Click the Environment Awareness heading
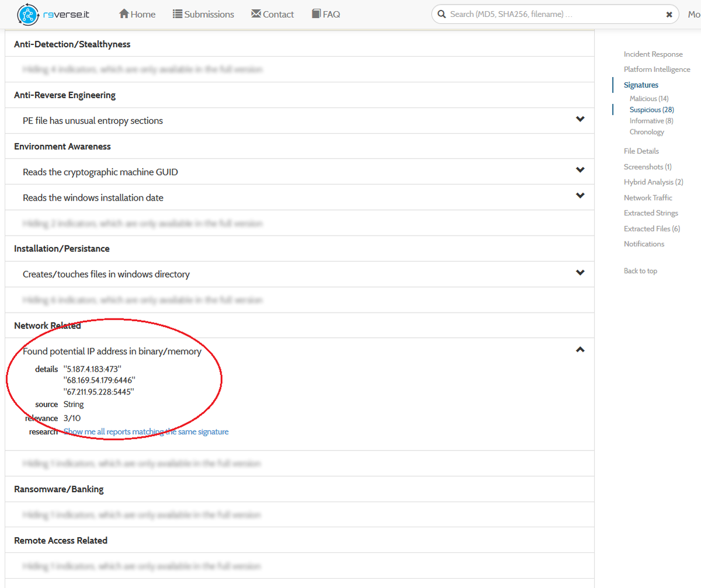This screenshot has height=588, width=701. coord(61,146)
